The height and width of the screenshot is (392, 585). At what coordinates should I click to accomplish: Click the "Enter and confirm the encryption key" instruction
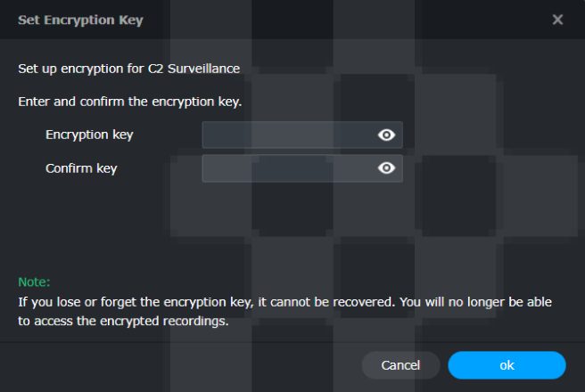[x=130, y=102]
